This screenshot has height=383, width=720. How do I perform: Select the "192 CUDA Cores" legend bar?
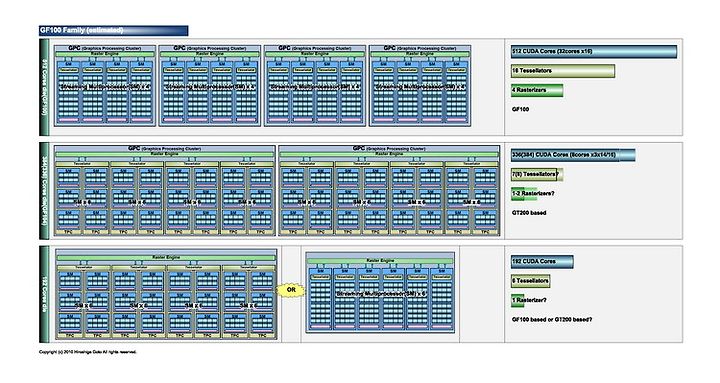542,261
